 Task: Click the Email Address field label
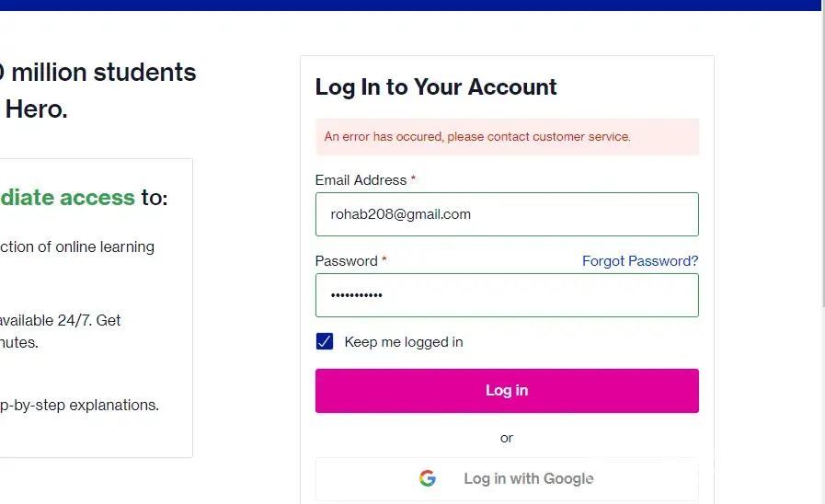point(361,180)
